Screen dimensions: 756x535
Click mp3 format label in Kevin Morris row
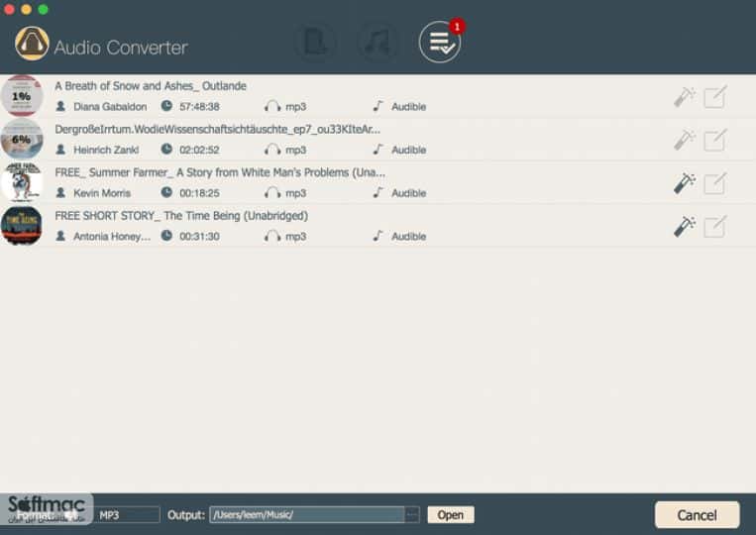coord(295,193)
